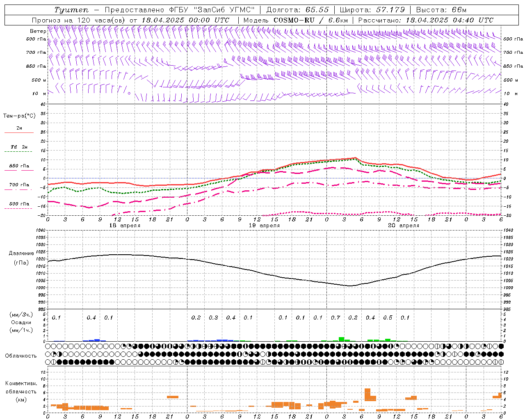The width and height of the screenshot is (525, 420).
Task: Select the 19 апреля date label
Action: [265, 226]
